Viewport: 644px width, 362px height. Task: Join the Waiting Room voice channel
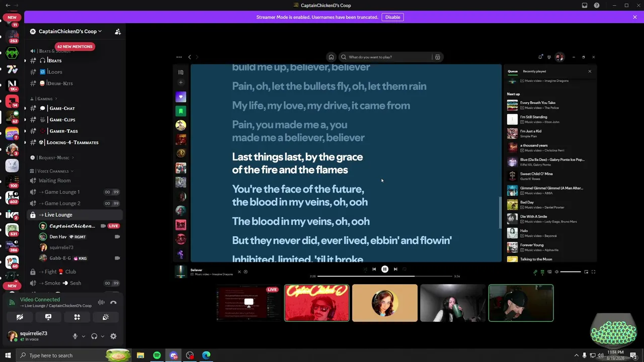[75, 180]
